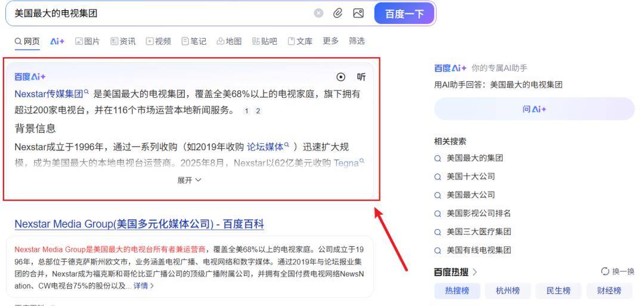Open image search icon in search bar
The width and height of the screenshot is (644, 306).
(358, 14)
